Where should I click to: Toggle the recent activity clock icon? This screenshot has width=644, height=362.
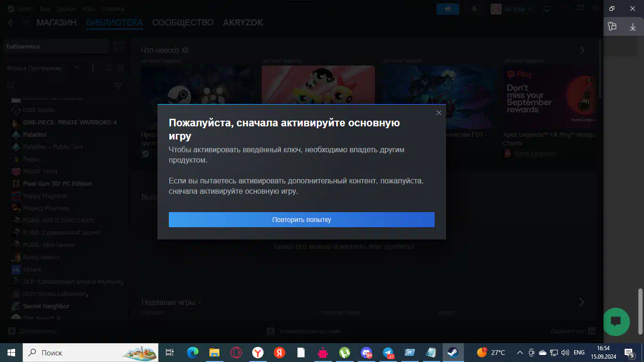[x=108, y=68]
